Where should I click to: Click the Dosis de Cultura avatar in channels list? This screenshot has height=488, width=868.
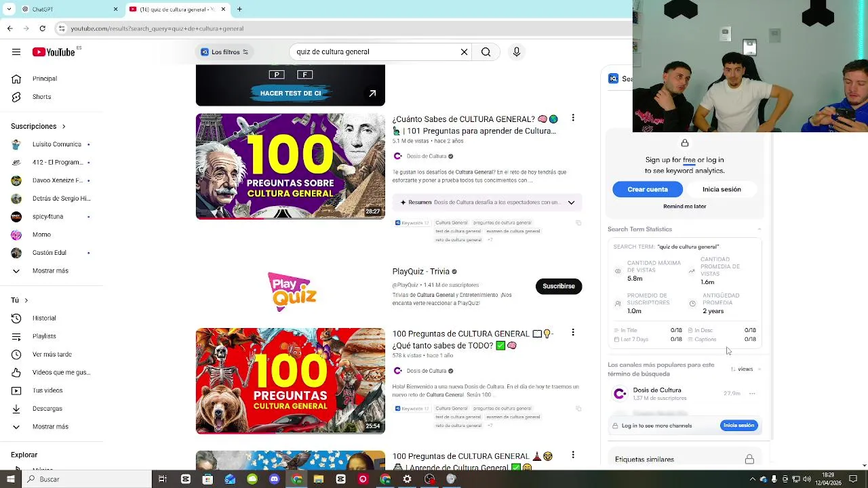620,394
